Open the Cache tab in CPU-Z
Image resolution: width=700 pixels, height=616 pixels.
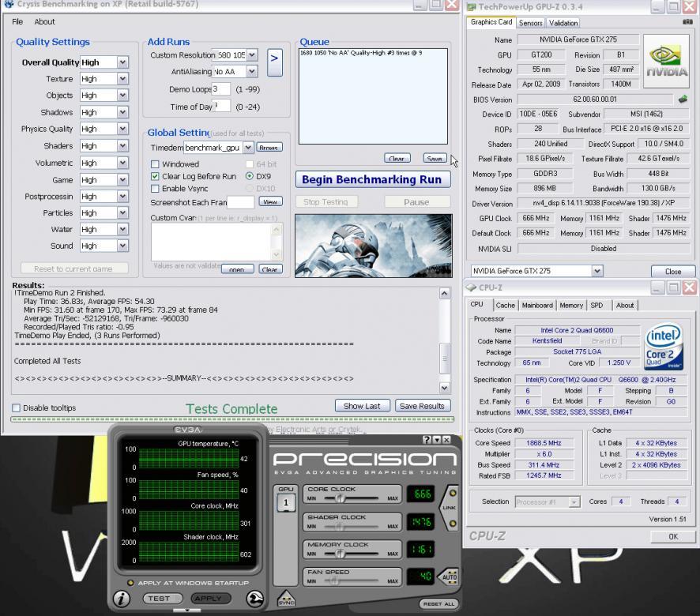click(506, 306)
